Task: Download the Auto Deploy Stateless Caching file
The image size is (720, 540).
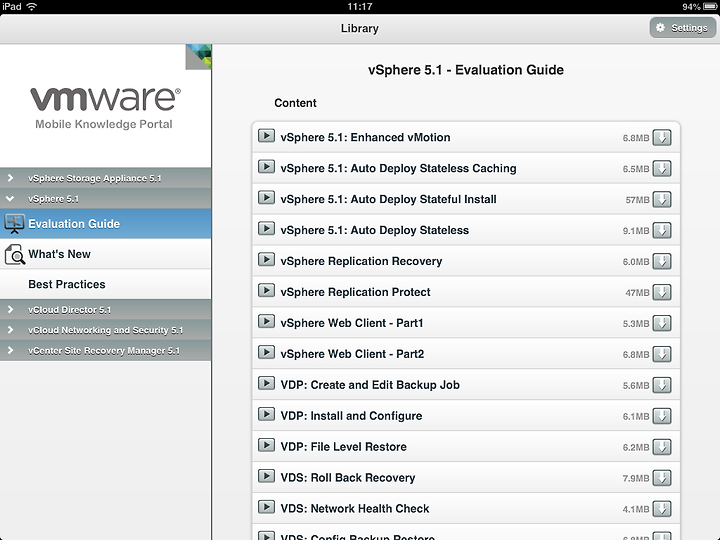Action: (x=662, y=169)
